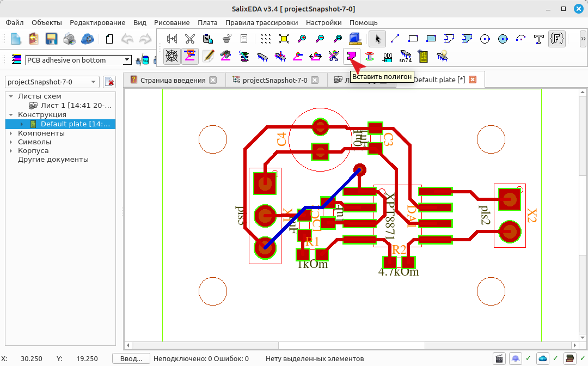The height and width of the screenshot is (366, 588).
Task: Select Лист 1 in project tree
Action: [76, 106]
